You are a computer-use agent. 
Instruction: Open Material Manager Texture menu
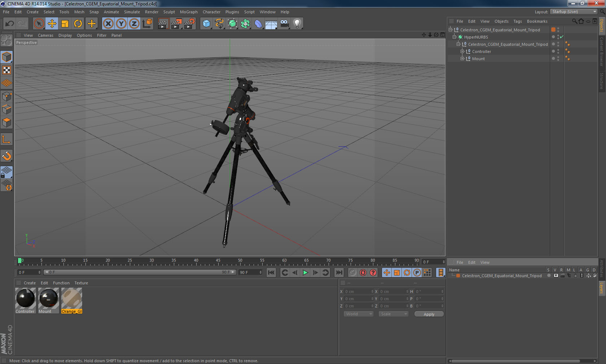coord(81,283)
